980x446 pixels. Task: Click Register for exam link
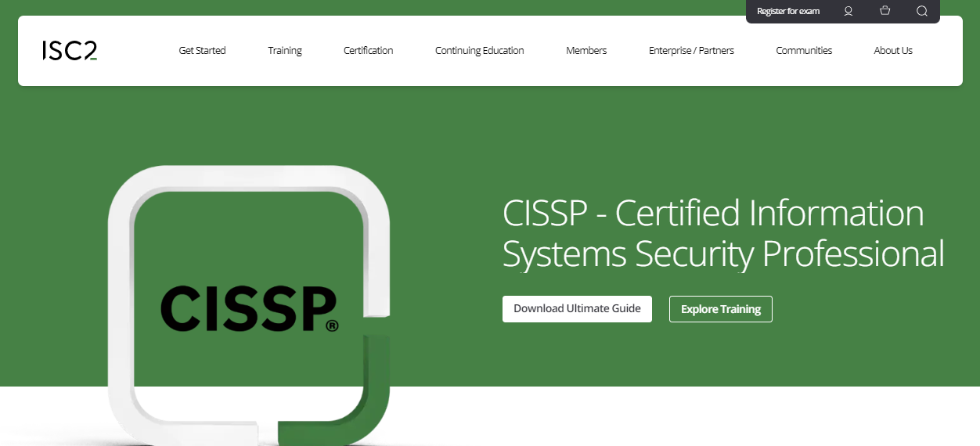tap(788, 11)
